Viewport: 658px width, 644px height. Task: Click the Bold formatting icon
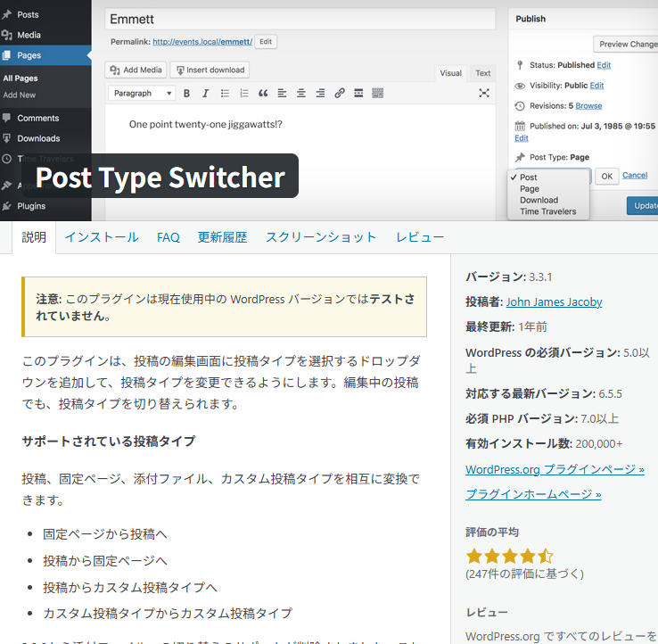pyautogui.click(x=186, y=93)
